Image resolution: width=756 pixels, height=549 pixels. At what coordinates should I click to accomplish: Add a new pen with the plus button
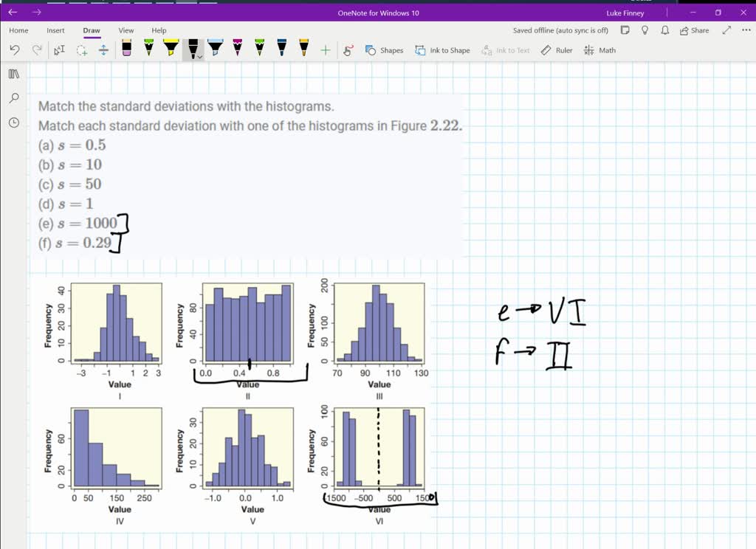[325, 50]
